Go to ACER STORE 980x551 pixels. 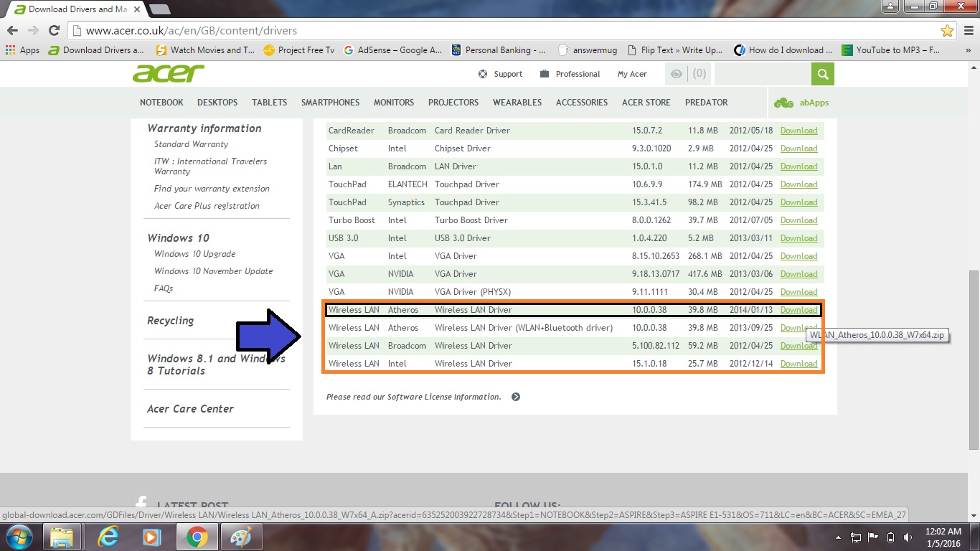click(x=646, y=103)
